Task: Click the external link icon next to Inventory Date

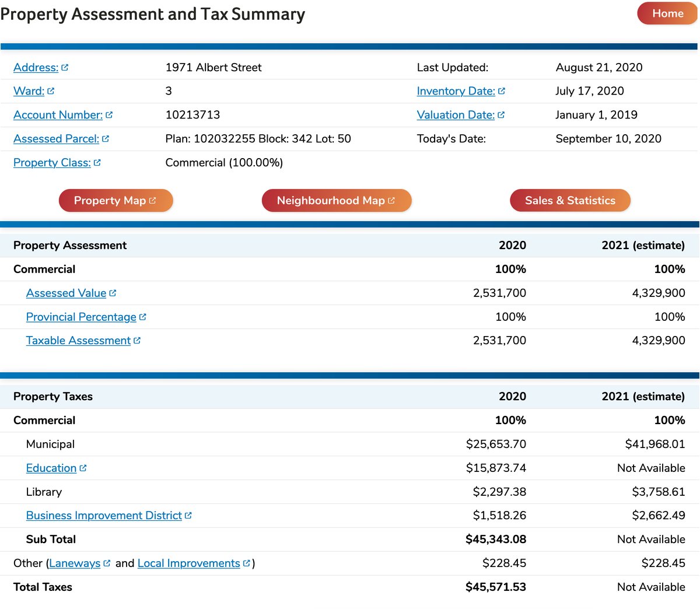Action: coord(502,91)
